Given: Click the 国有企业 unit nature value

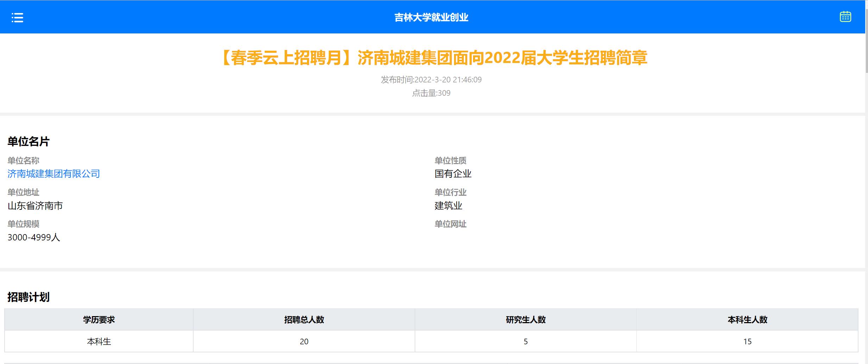Looking at the screenshot, I should pyautogui.click(x=453, y=174).
